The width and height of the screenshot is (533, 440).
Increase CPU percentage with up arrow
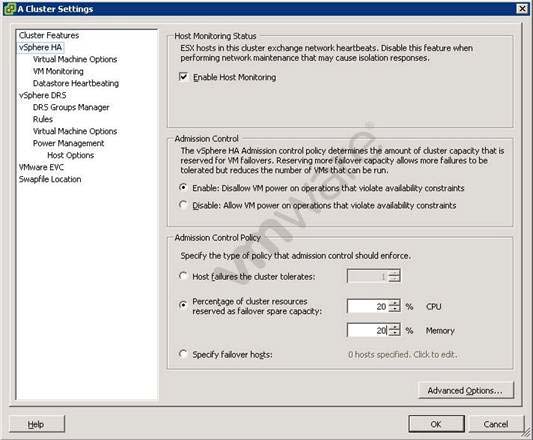[x=394, y=303]
